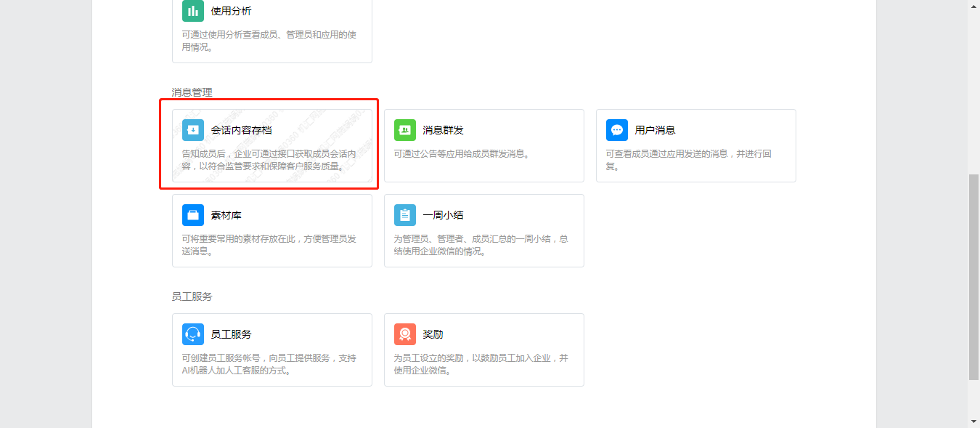Open the 员工服务 card title

(231, 334)
